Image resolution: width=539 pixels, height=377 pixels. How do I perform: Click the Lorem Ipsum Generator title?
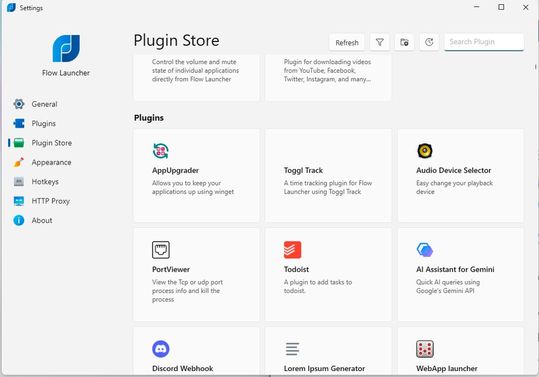(x=324, y=368)
